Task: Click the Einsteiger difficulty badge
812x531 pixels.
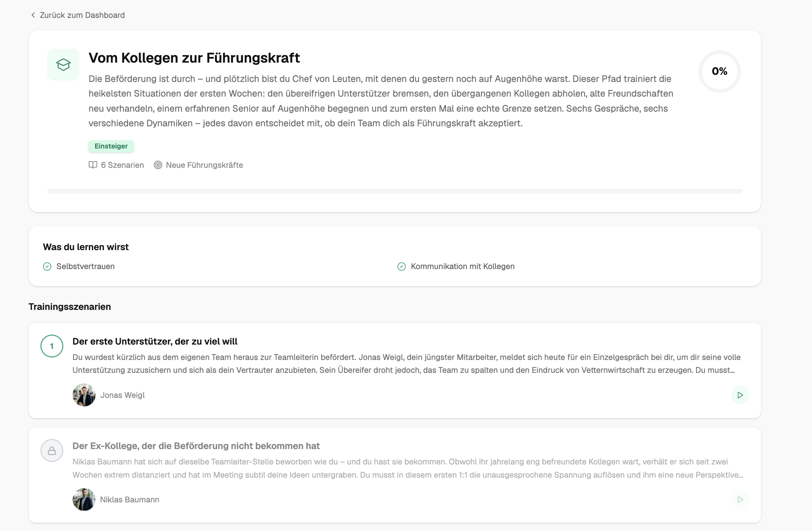Action: 111,146
